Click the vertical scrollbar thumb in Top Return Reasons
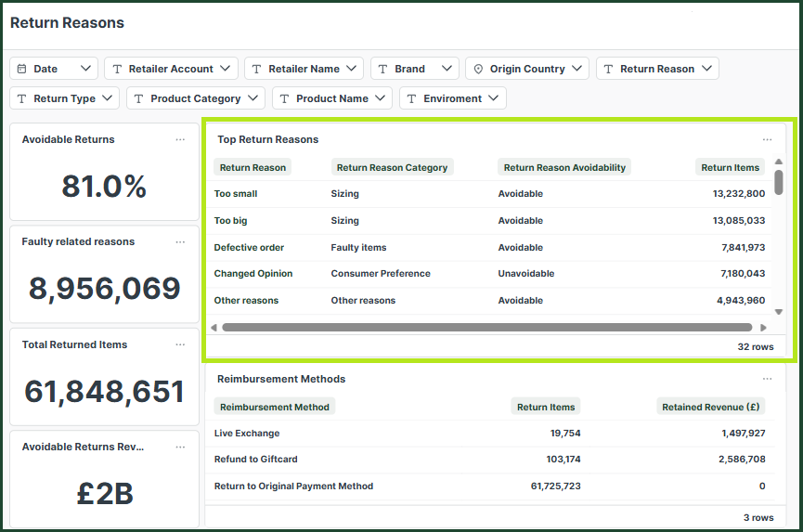The width and height of the screenshot is (803, 532). 779,183
